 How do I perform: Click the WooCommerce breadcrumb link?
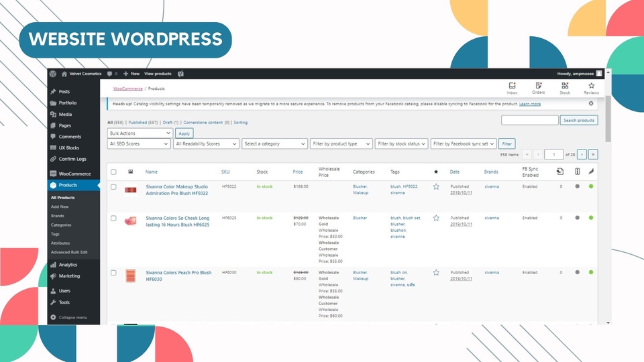pos(127,88)
